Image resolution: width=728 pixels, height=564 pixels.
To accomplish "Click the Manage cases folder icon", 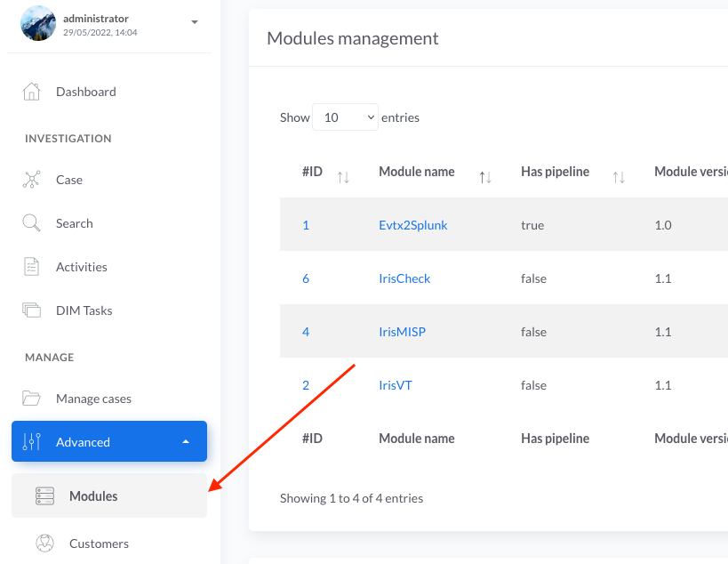I will (x=31, y=398).
